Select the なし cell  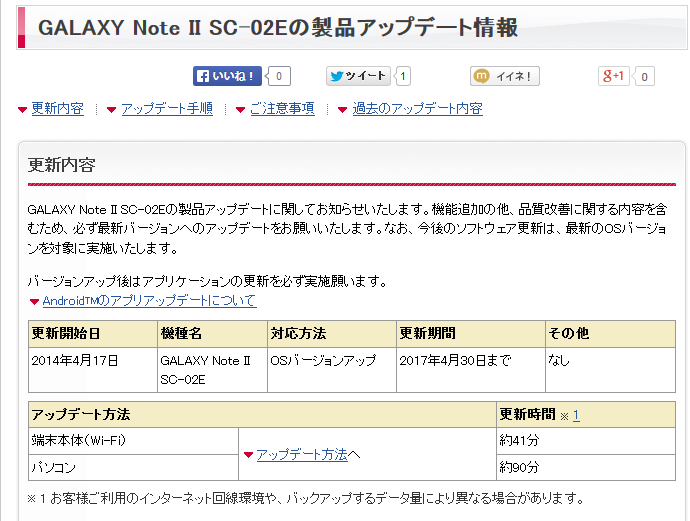(x=610, y=370)
